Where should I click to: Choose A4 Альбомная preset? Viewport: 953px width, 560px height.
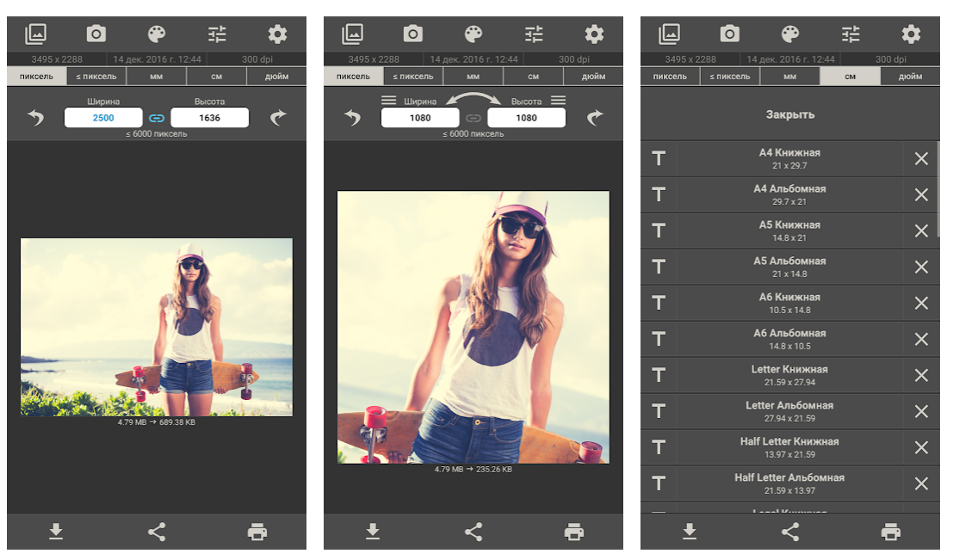click(x=789, y=194)
